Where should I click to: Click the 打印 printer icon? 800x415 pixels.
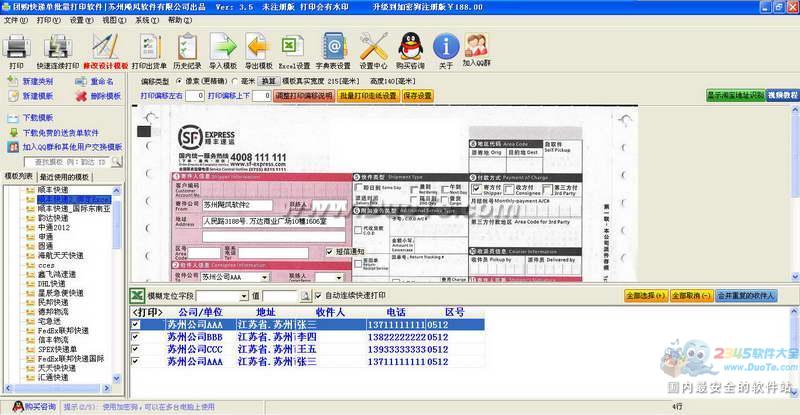[x=16, y=47]
